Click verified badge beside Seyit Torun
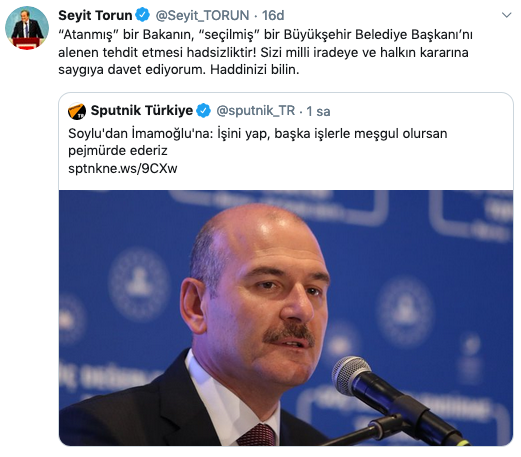521x457 pixels. coord(143,15)
